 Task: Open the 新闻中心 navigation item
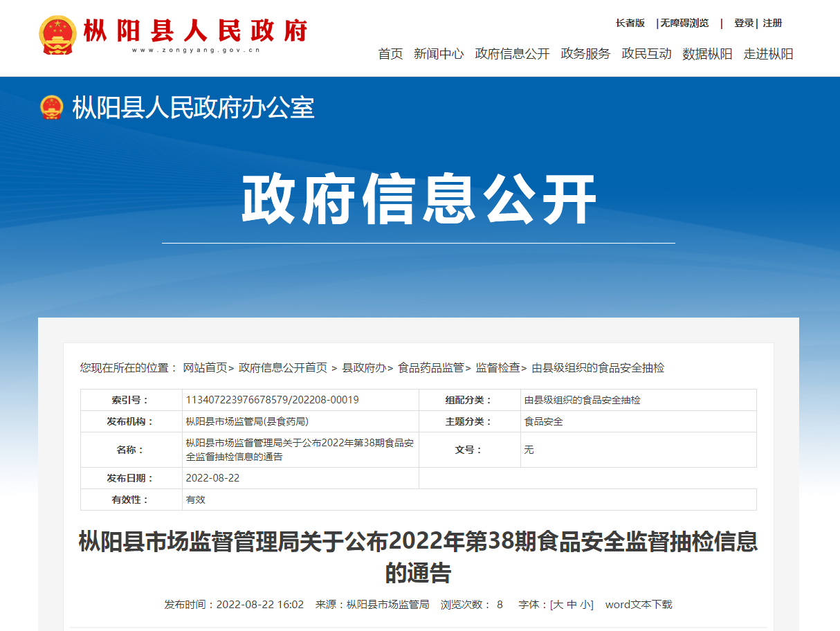click(439, 54)
